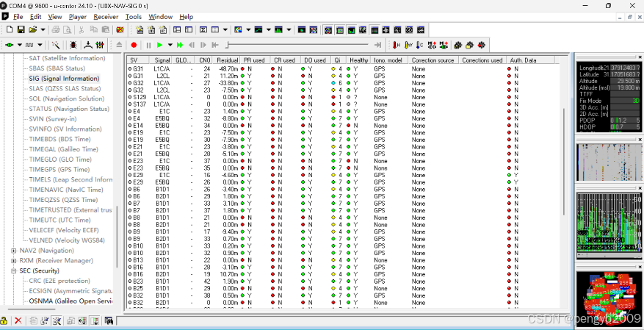Open the Tools menu

pos(134,17)
